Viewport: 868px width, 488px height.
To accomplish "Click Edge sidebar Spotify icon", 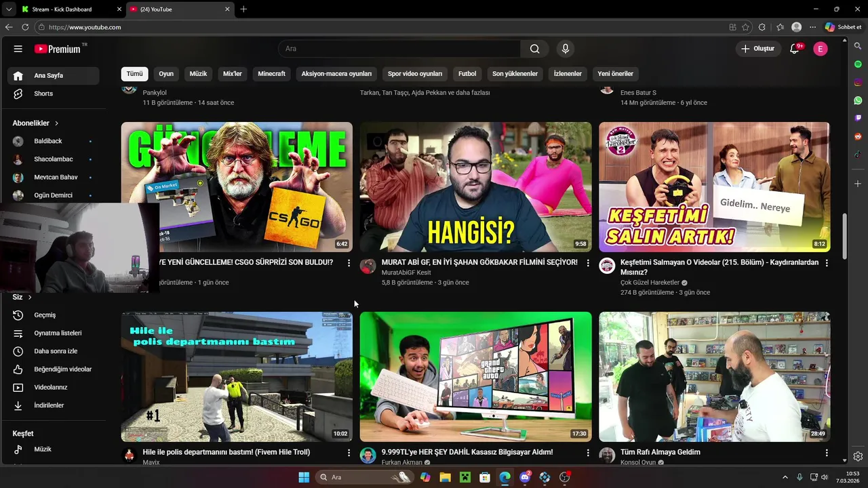I will click(x=858, y=64).
